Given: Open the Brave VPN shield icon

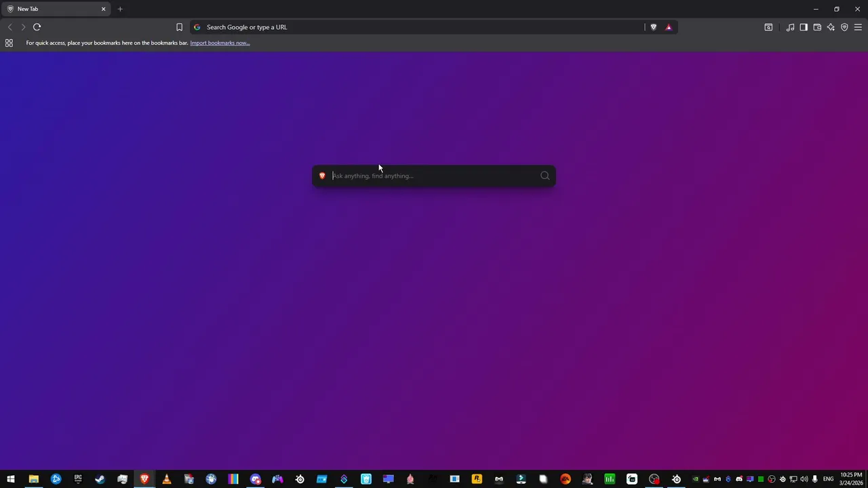Looking at the screenshot, I should point(844,27).
